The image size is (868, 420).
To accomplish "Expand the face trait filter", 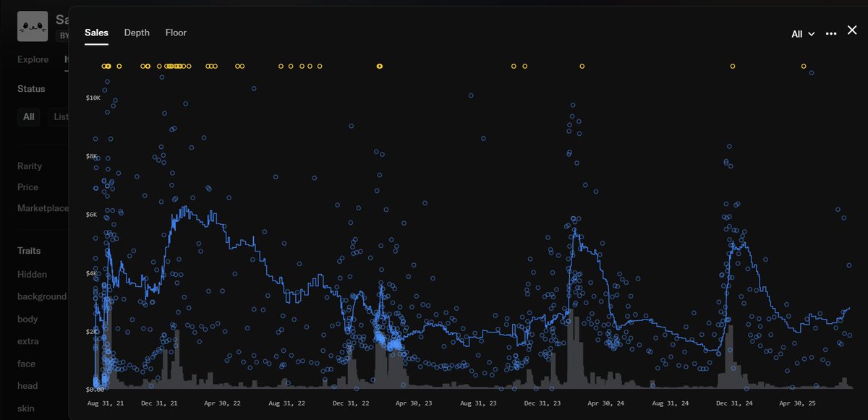I will coord(27,363).
